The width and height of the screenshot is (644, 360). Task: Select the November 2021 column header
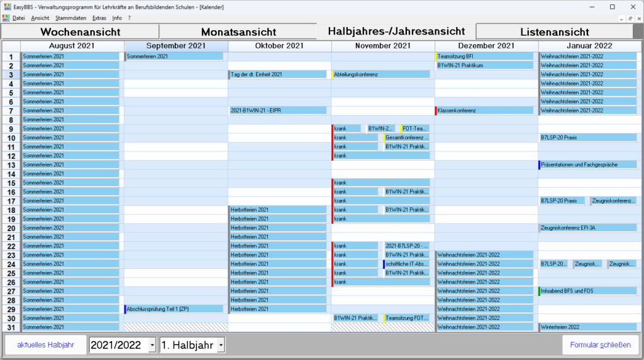click(383, 46)
